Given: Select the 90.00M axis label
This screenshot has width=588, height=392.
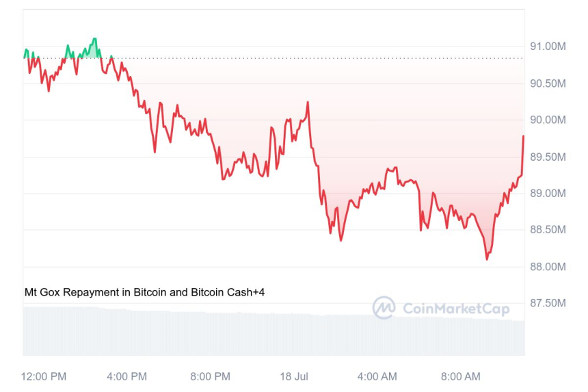Looking at the screenshot, I should (548, 120).
